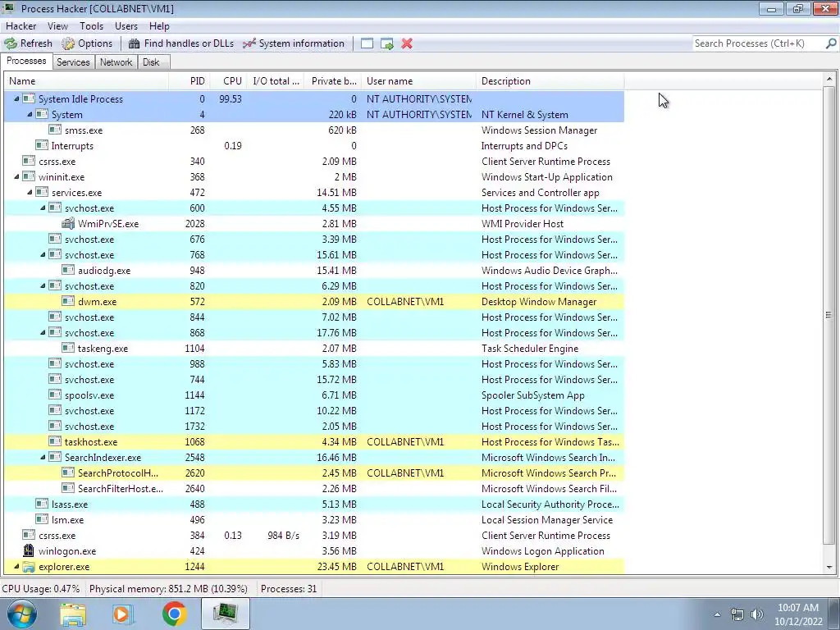This screenshot has height=630, width=840.
Task: Sort by the PID column header
Action: point(189,81)
